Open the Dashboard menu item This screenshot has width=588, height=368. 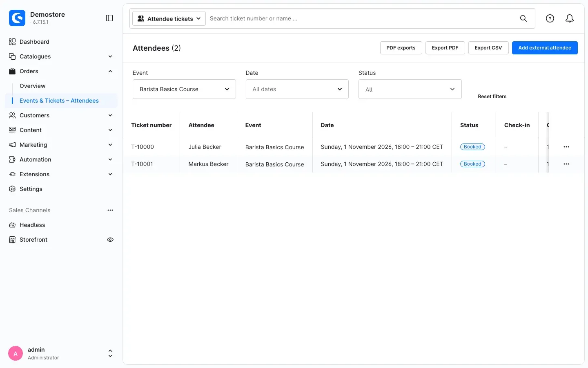click(x=61, y=42)
